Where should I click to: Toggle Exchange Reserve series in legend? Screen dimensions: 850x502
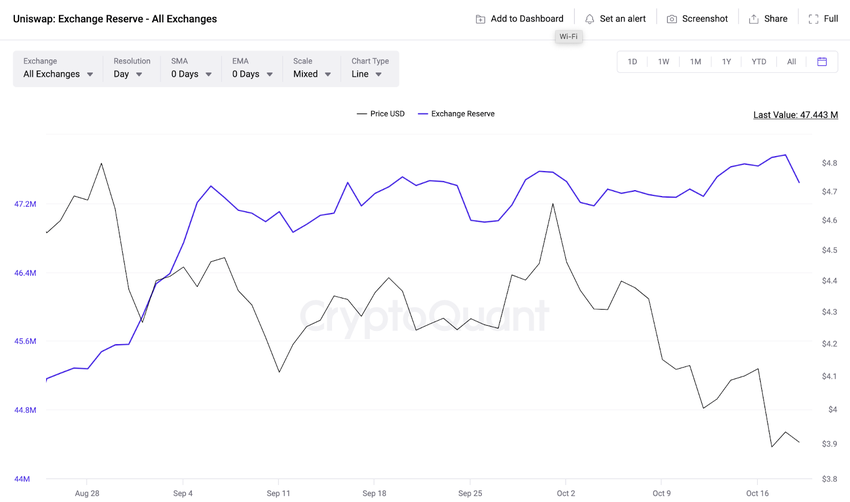point(456,114)
